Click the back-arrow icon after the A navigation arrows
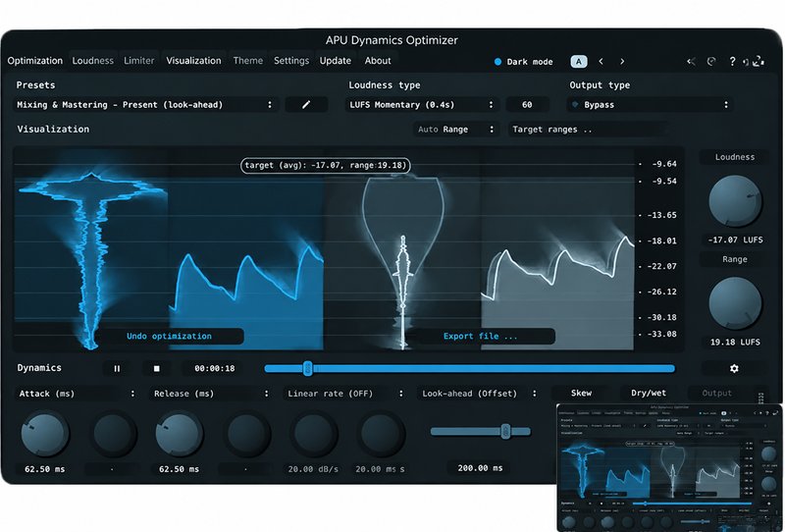The width and height of the screenshot is (785, 532). 691,61
